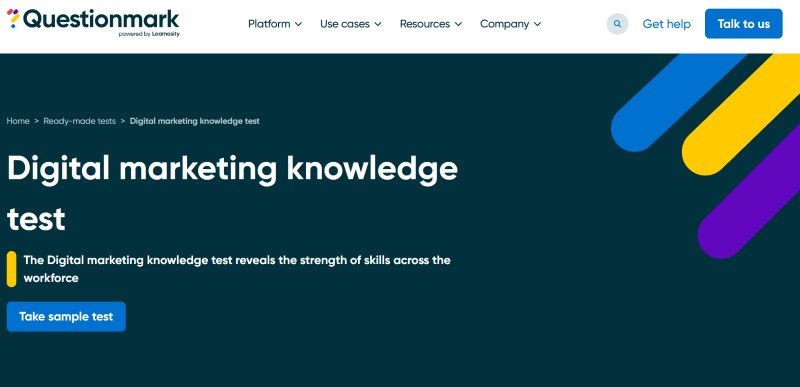Click the Talk to us button
The width and height of the screenshot is (800, 387).
pyautogui.click(x=743, y=23)
